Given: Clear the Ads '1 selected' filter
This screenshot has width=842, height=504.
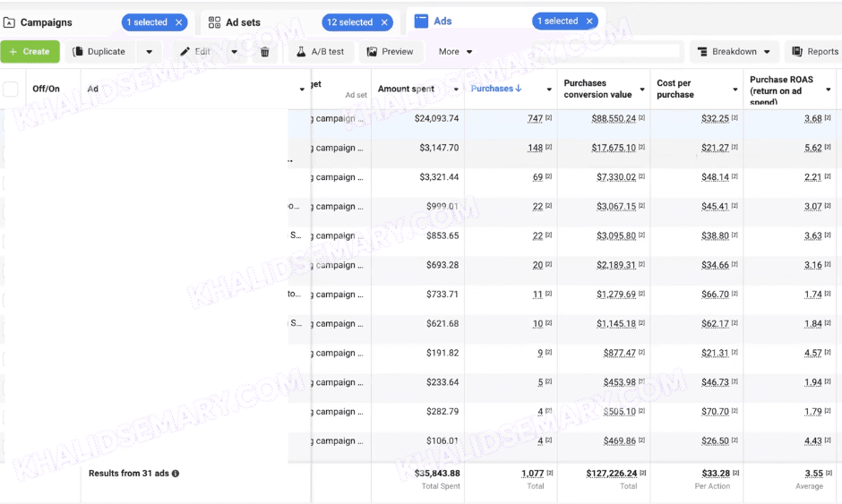Looking at the screenshot, I should [589, 21].
